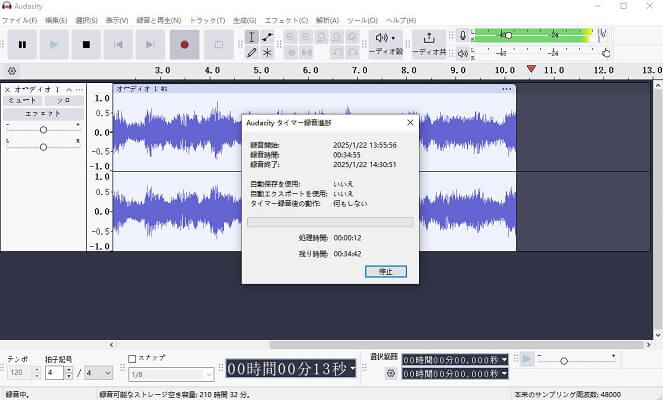Select the Multi-tool asterisk icon

tap(267, 52)
